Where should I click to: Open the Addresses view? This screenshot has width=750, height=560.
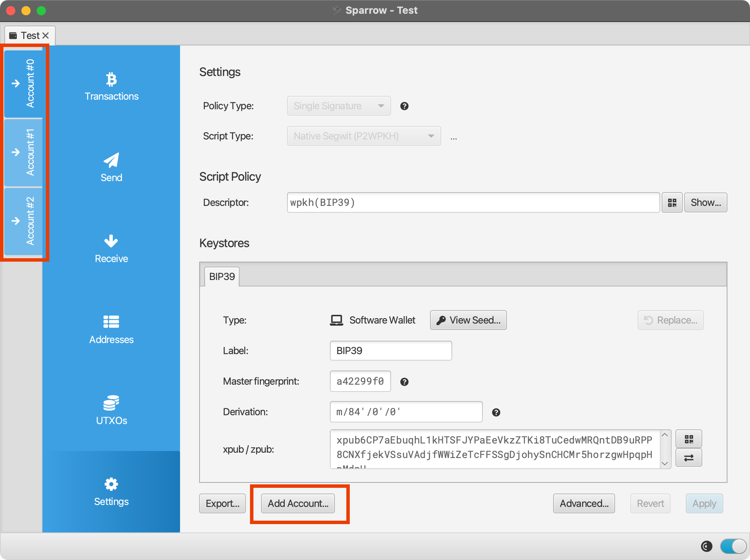111,330
